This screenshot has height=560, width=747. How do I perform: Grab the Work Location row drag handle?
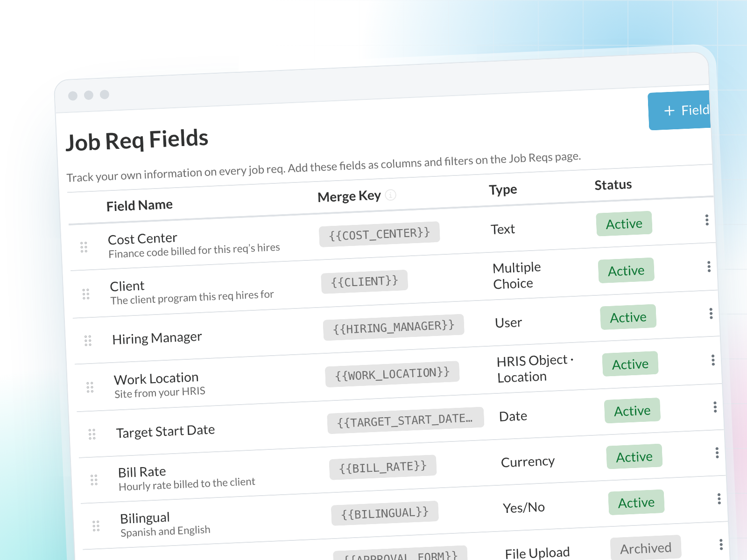[x=90, y=387]
